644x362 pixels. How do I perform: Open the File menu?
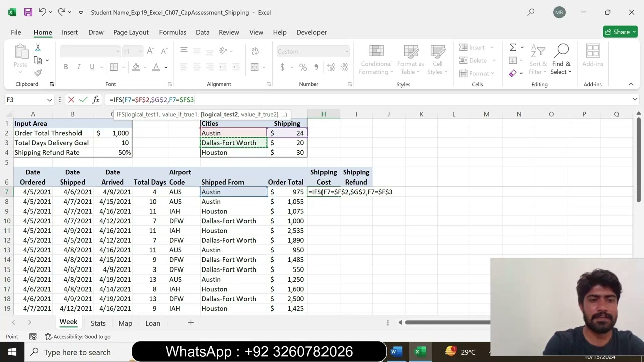point(16,32)
